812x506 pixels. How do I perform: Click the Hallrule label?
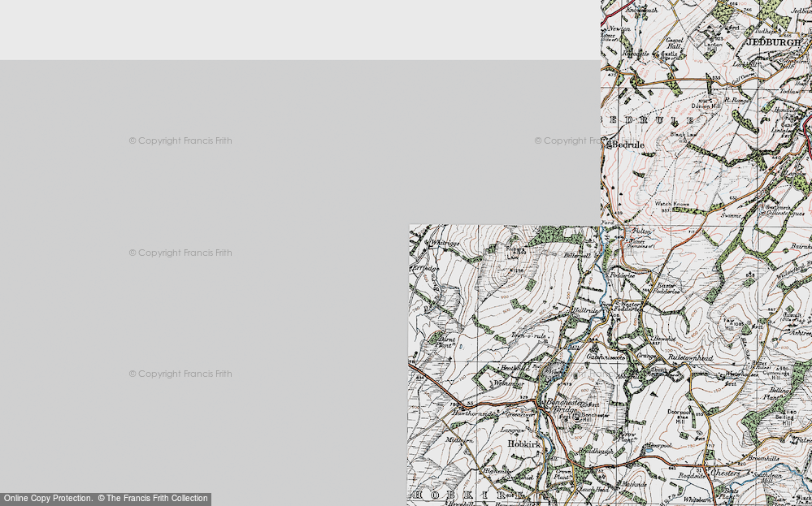[584, 310]
